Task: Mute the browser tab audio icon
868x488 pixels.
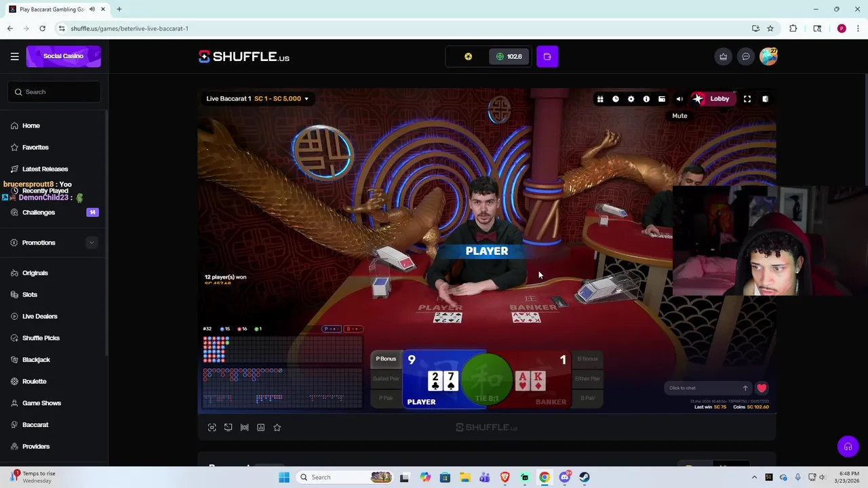Action: point(92,9)
